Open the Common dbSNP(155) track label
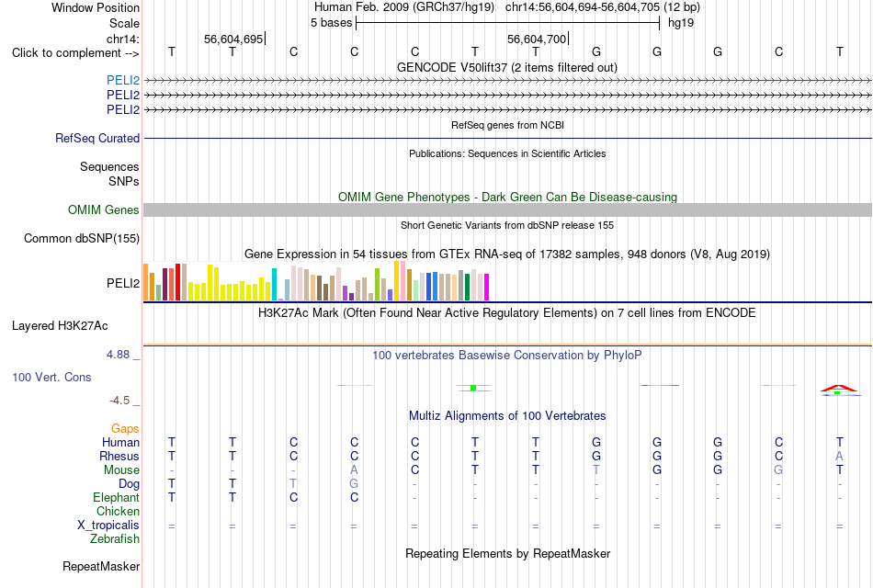Image resolution: width=873 pixels, height=588 pixels. point(82,238)
